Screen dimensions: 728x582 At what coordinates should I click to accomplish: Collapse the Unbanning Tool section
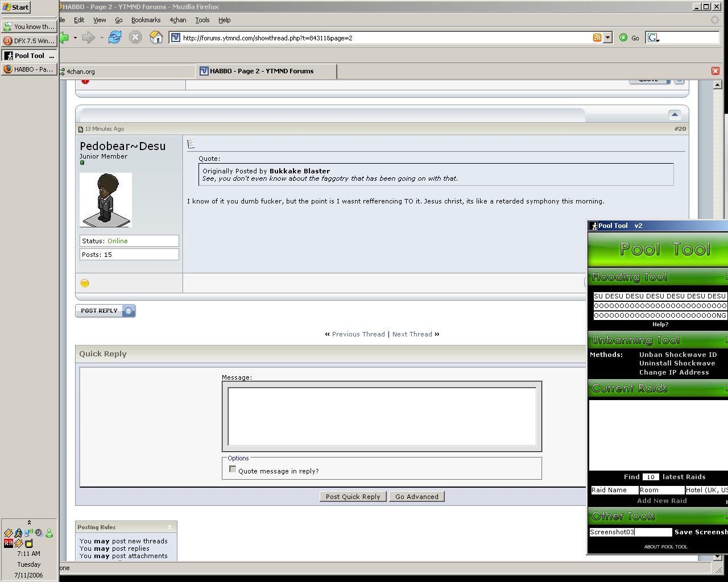[726, 340]
